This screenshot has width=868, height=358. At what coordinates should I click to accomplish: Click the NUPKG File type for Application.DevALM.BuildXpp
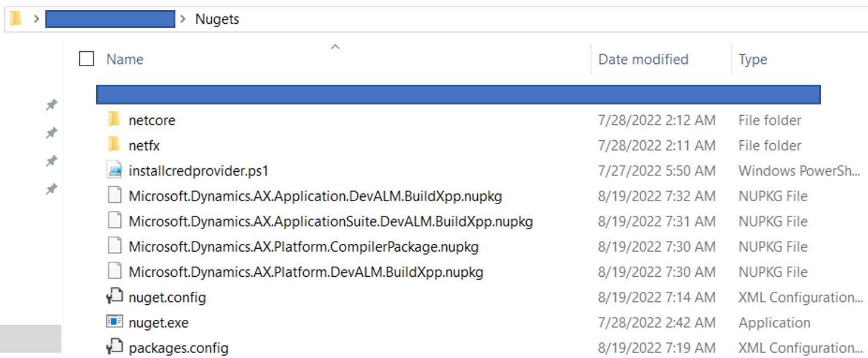(x=773, y=196)
